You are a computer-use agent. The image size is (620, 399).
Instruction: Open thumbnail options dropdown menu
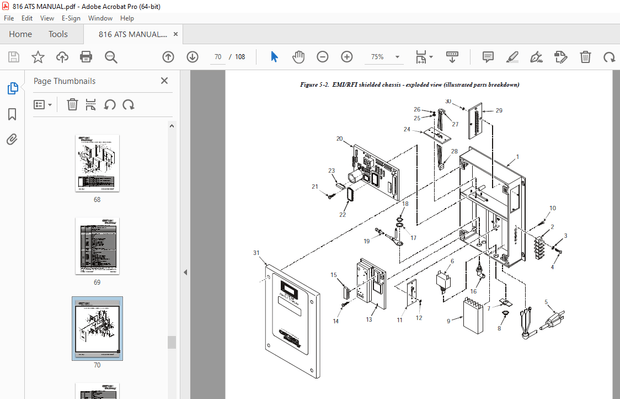[x=43, y=105]
